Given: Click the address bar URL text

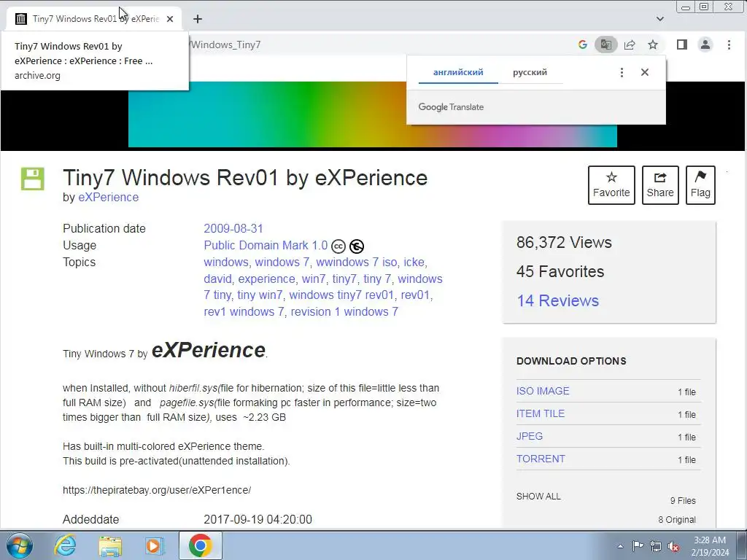Looking at the screenshot, I should 226,44.
